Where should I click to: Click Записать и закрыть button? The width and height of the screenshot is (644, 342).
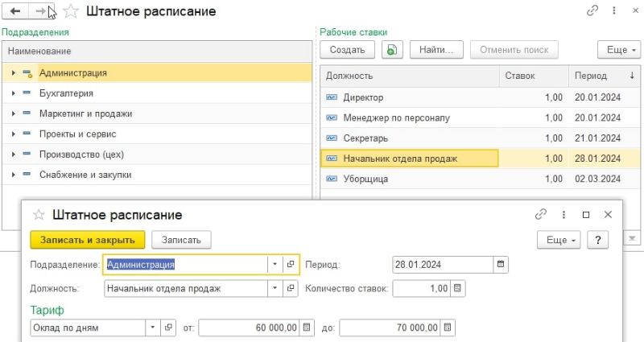88,240
